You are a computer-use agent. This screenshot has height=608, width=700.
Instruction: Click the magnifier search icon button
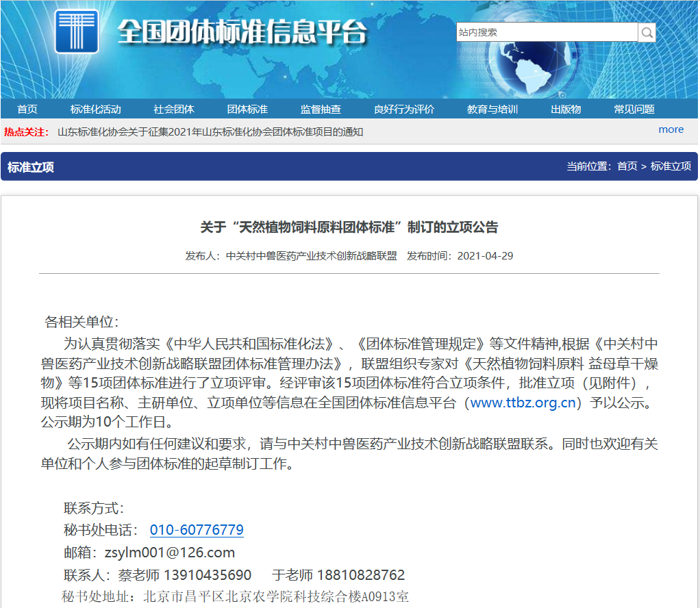pyautogui.click(x=647, y=32)
